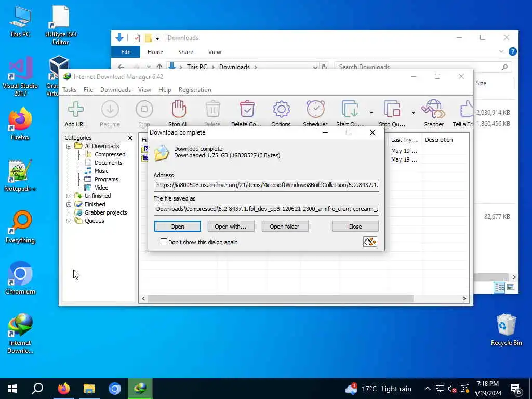Image resolution: width=532 pixels, height=399 pixels.
Task: Close the Categories panel with X
Action: pyautogui.click(x=130, y=138)
